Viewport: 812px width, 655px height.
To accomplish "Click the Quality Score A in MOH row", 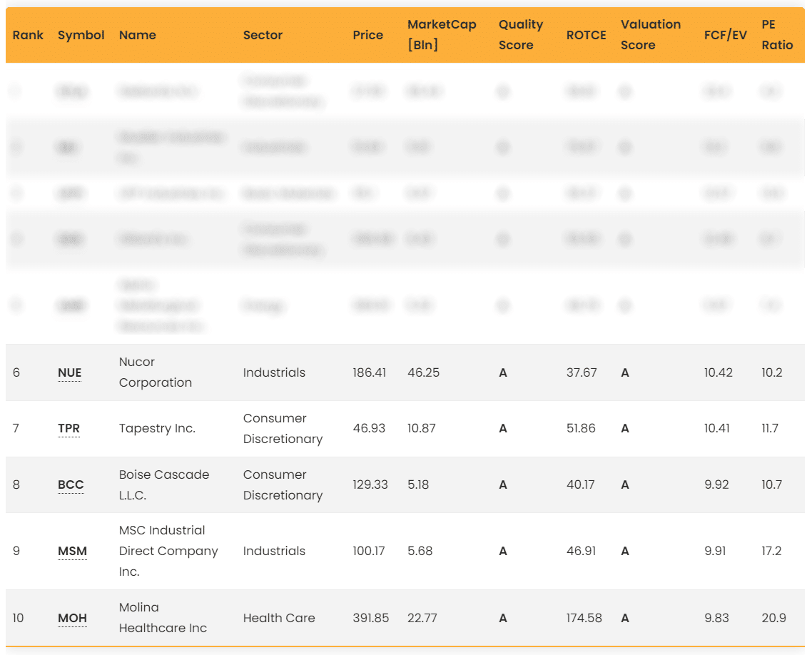I will pos(503,618).
